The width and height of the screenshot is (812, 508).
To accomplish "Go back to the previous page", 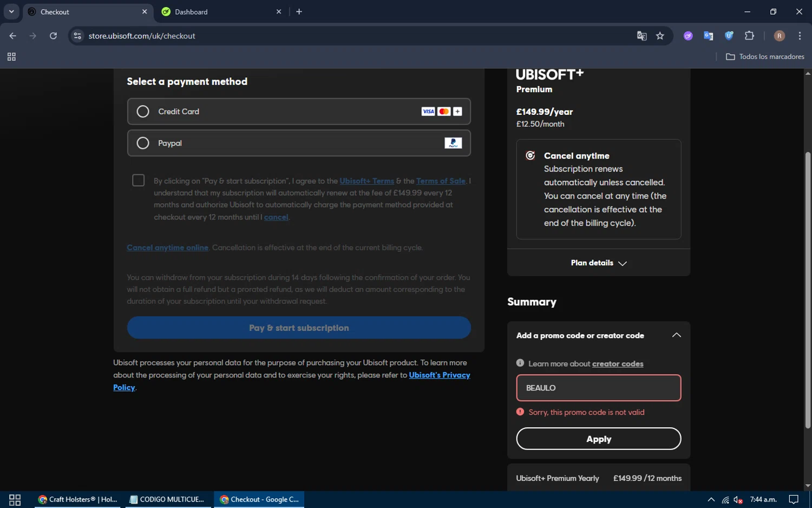I will 13,36.
